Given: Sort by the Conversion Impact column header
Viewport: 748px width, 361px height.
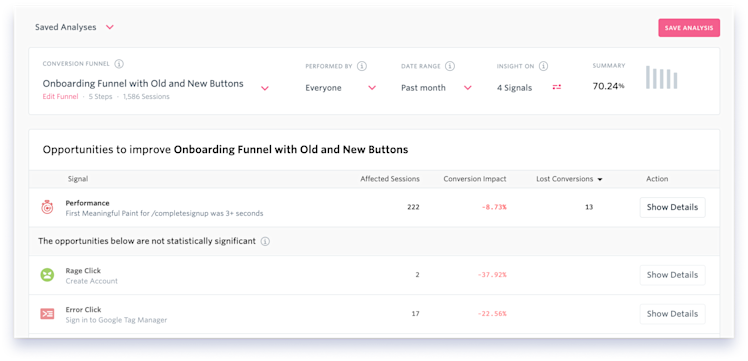Looking at the screenshot, I should pos(475,179).
